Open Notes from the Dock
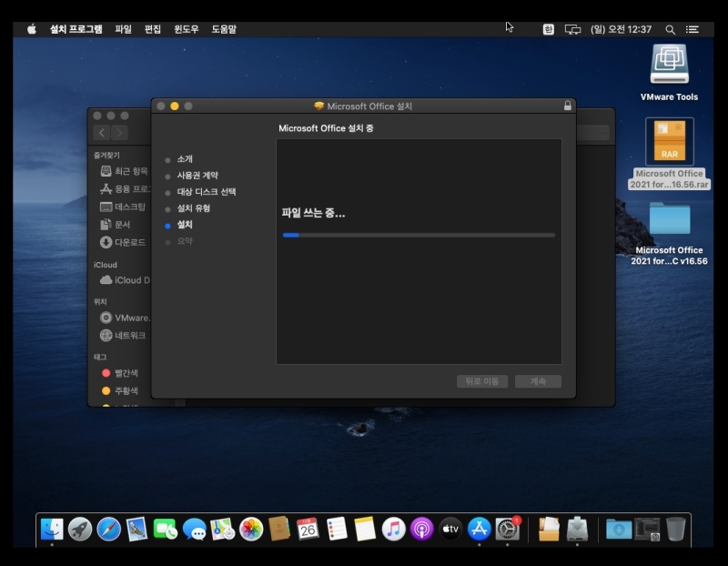 tap(365, 529)
